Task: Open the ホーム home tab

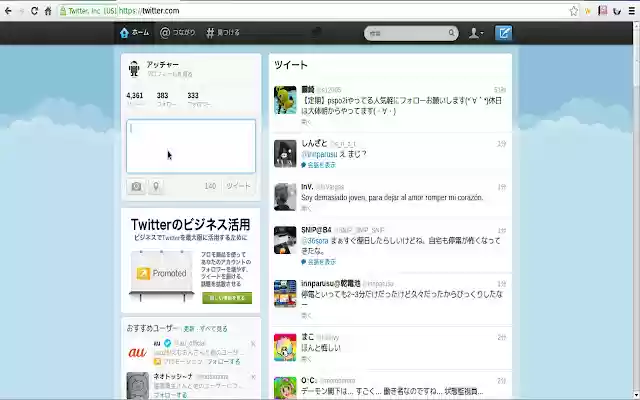Action: 134,33
